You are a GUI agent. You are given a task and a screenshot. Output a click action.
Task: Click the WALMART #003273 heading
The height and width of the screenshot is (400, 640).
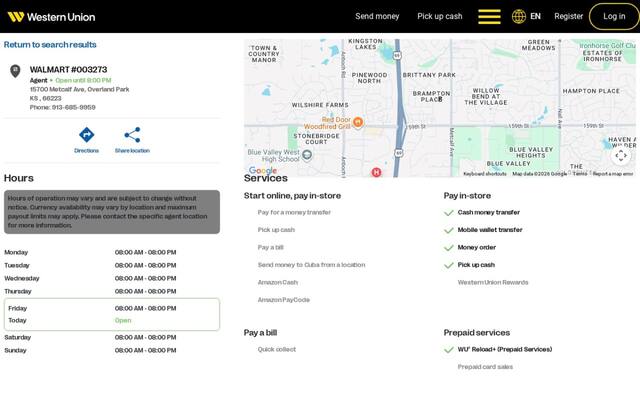pos(69,69)
